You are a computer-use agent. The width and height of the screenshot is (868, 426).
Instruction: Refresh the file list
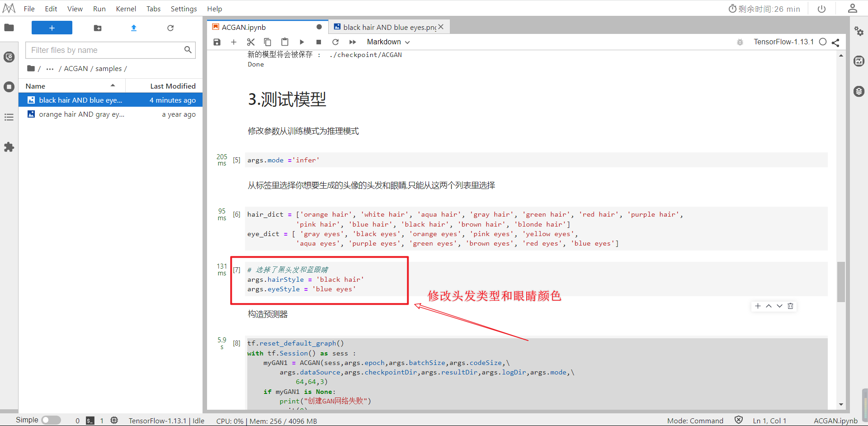point(170,28)
